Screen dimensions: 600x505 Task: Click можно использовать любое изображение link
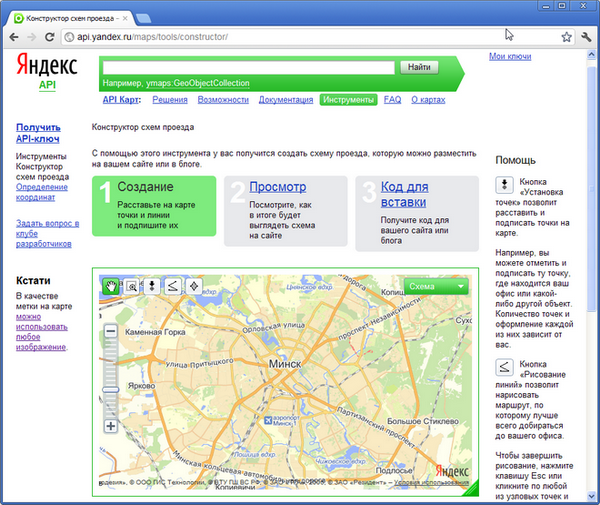42,332
